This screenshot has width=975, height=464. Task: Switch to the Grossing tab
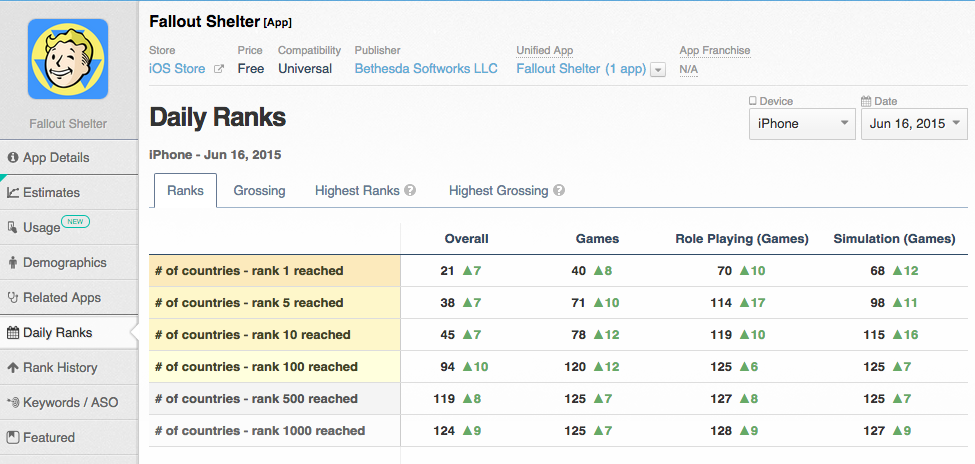click(259, 190)
